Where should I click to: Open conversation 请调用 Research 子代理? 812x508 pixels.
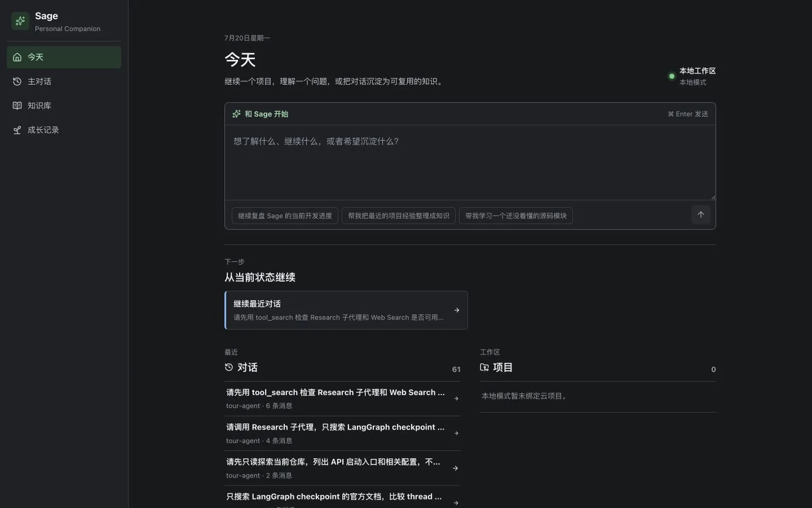coord(342,433)
